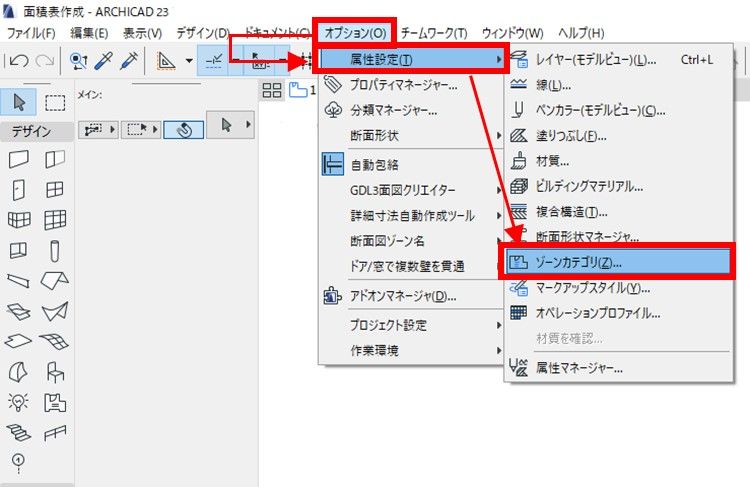Open ビルディングマテリアル... settings
Image resolution: width=750 pixels, height=487 pixels.
(x=618, y=187)
